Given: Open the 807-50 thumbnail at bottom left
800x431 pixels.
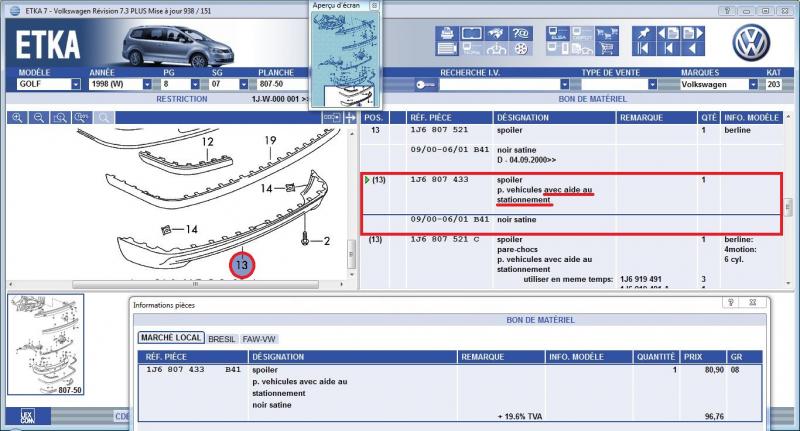Looking at the screenshot, I should (x=46, y=345).
